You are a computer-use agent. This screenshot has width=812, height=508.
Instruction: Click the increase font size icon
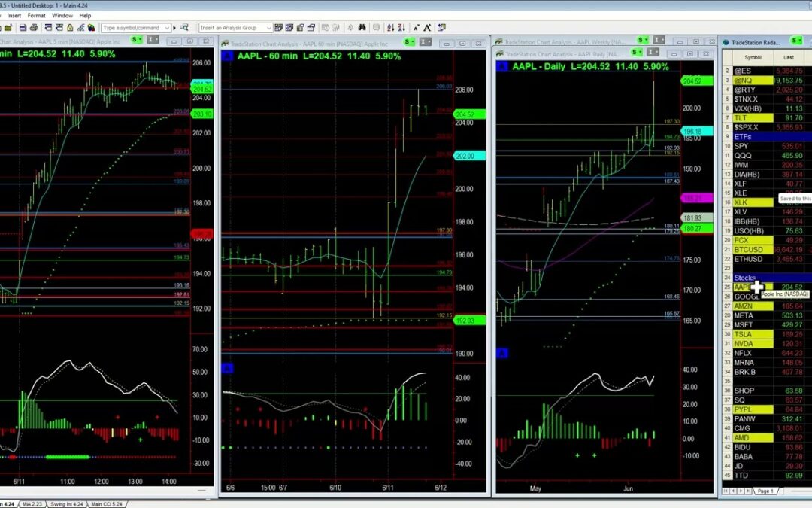427,28
